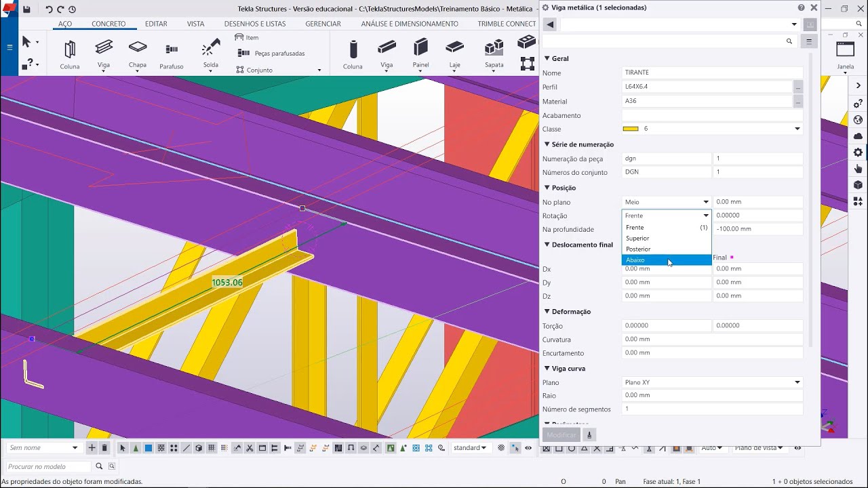
Task: Toggle the scissors select-cuts switch
Action: coord(250,448)
